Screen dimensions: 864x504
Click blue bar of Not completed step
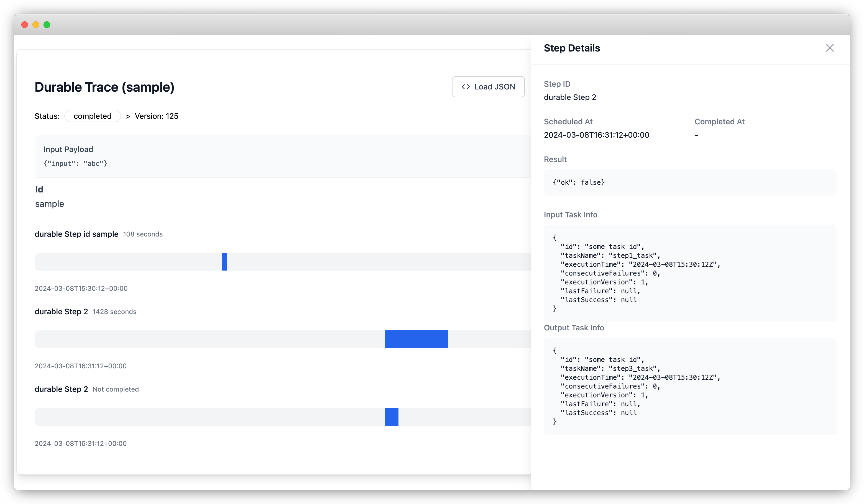[391, 417]
